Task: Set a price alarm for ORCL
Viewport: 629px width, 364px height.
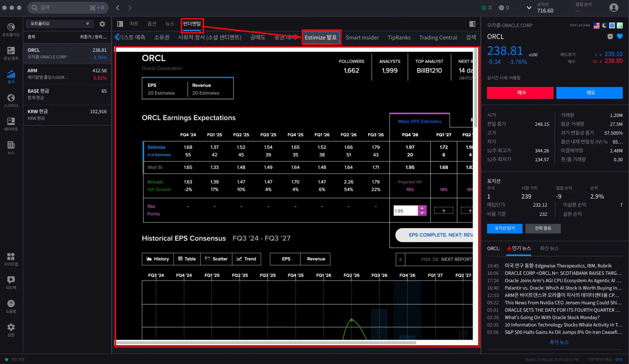Action: point(610,36)
